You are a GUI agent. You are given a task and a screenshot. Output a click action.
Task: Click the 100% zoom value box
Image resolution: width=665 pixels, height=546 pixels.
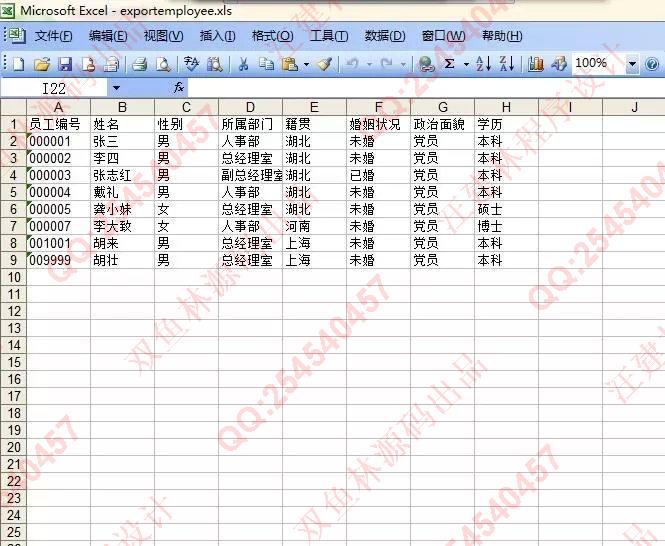coord(598,64)
